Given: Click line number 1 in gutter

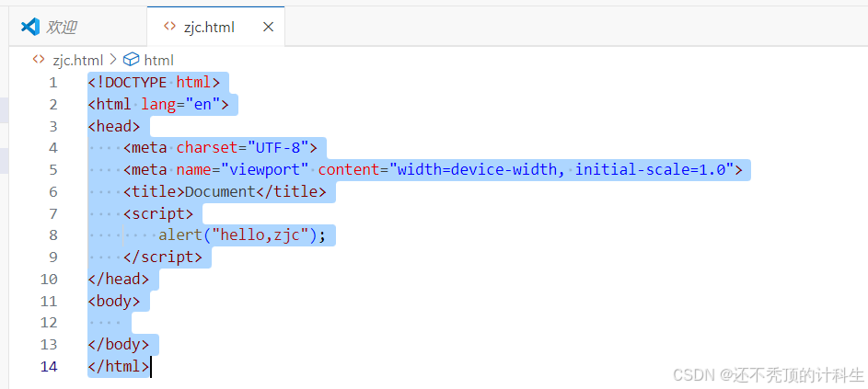Looking at the screenshot, I should (53, 83).
